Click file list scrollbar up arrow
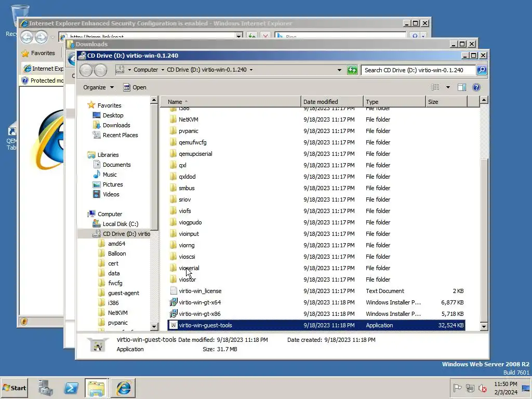The width and height of the screenshot is (532, 399). tap(484, 100)
